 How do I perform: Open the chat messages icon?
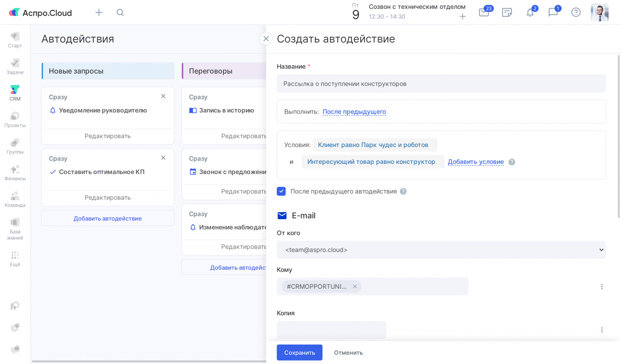tap(553, 12)
